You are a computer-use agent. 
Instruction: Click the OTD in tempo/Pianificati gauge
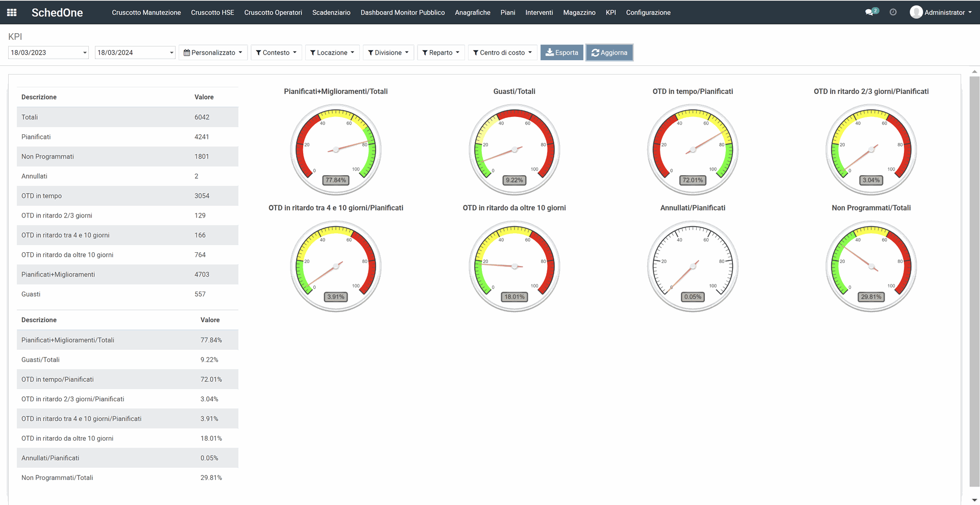[x=693, y=150]
